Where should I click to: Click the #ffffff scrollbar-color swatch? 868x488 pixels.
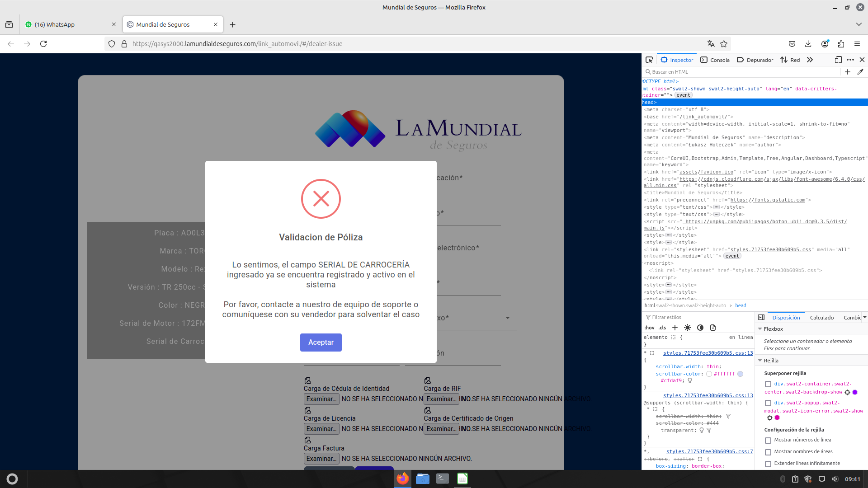pyautogui.click(x=709, y=374)
